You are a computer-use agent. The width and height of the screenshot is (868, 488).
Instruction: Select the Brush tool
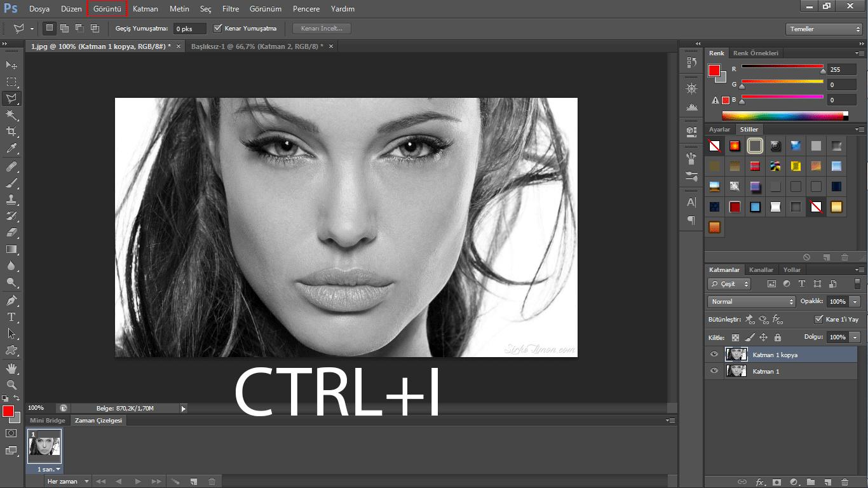(x=11, y=183)
